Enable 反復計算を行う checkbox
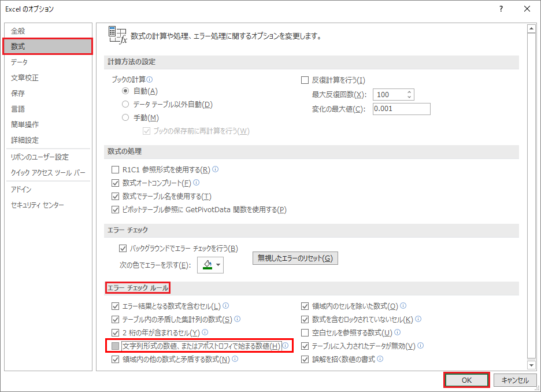The width and height of the screenshot is (541, 392). tap(305, 80)
